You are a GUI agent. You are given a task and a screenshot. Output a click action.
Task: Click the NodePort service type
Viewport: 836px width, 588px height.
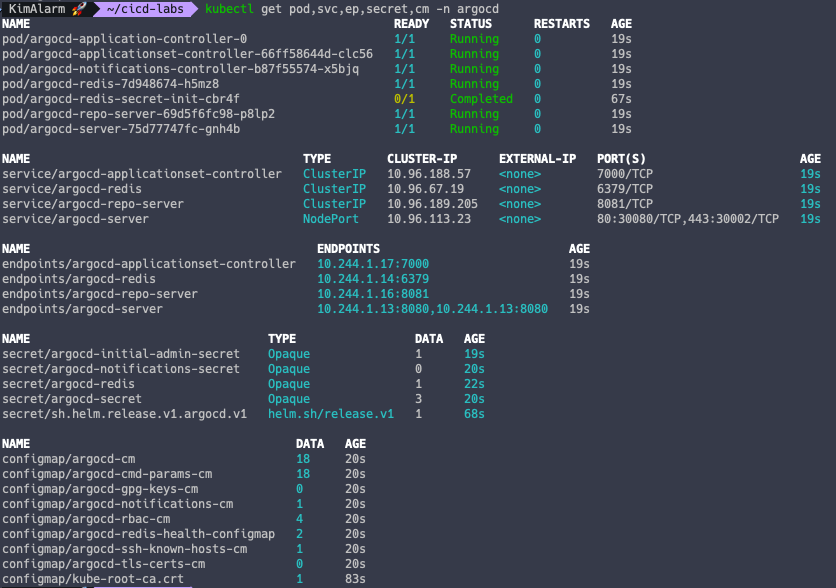tap(331, 219)
